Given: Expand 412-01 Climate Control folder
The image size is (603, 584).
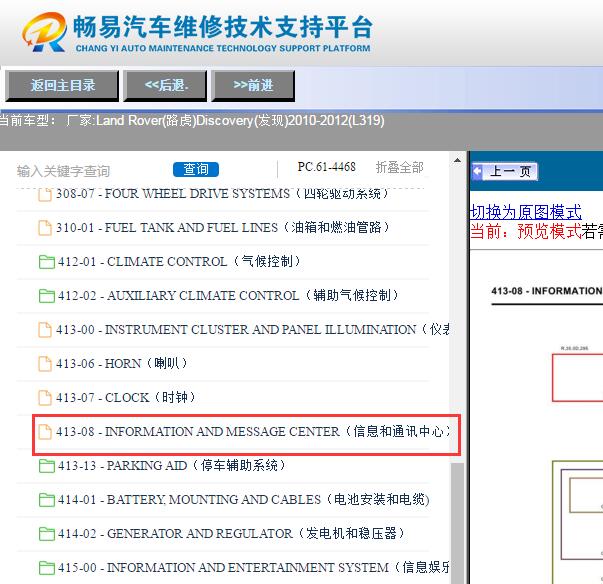Looking at the screenshot, I should click(x=179, y=261).
